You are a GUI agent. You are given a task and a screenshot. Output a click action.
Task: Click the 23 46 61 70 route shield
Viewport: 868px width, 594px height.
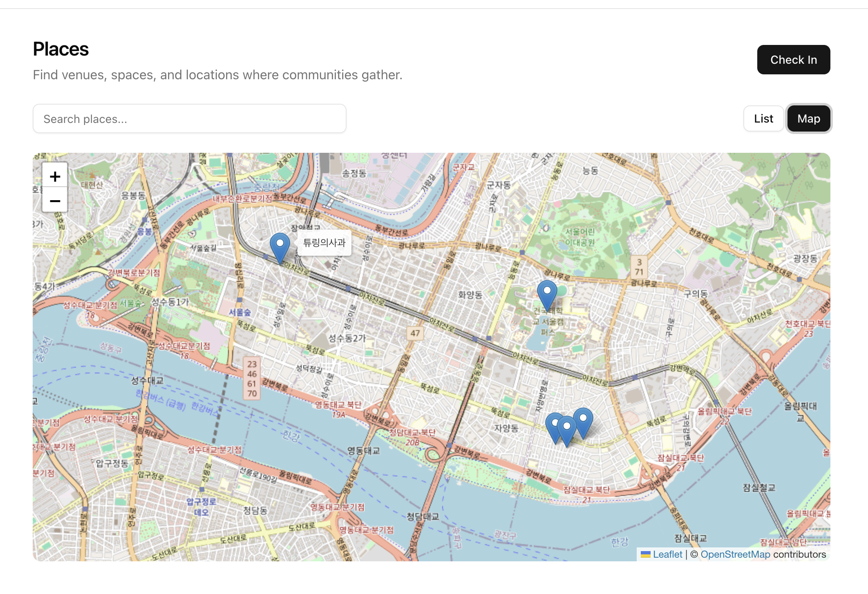(252, 379)
